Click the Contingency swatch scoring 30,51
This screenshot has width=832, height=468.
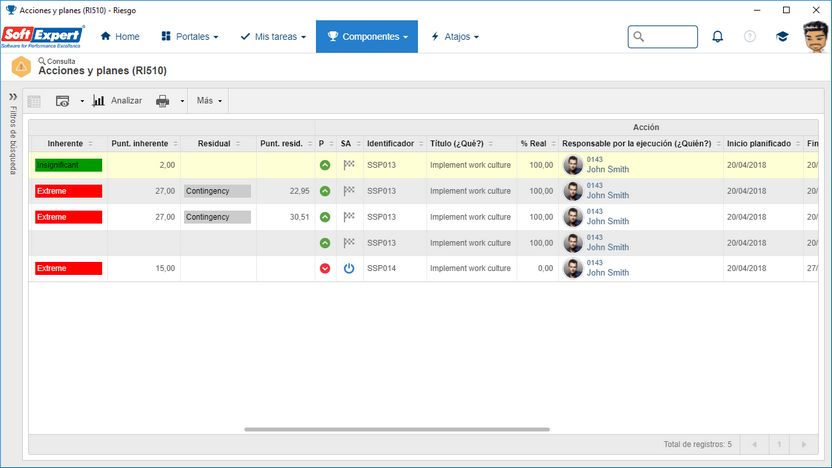(217, 217)
